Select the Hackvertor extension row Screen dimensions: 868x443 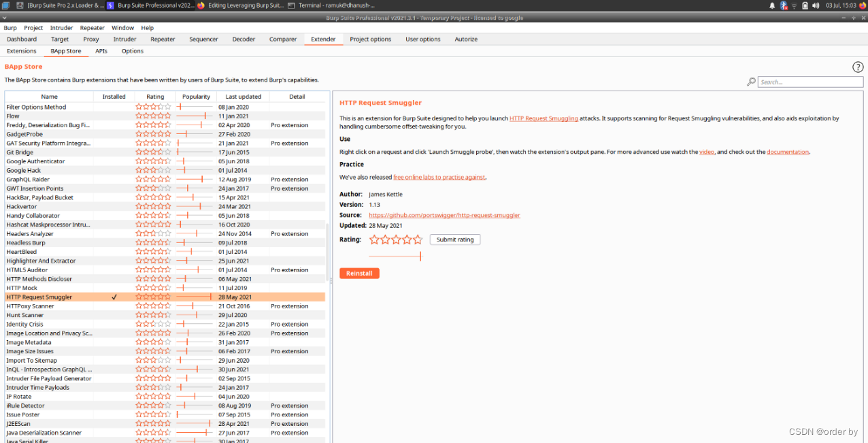165,206
